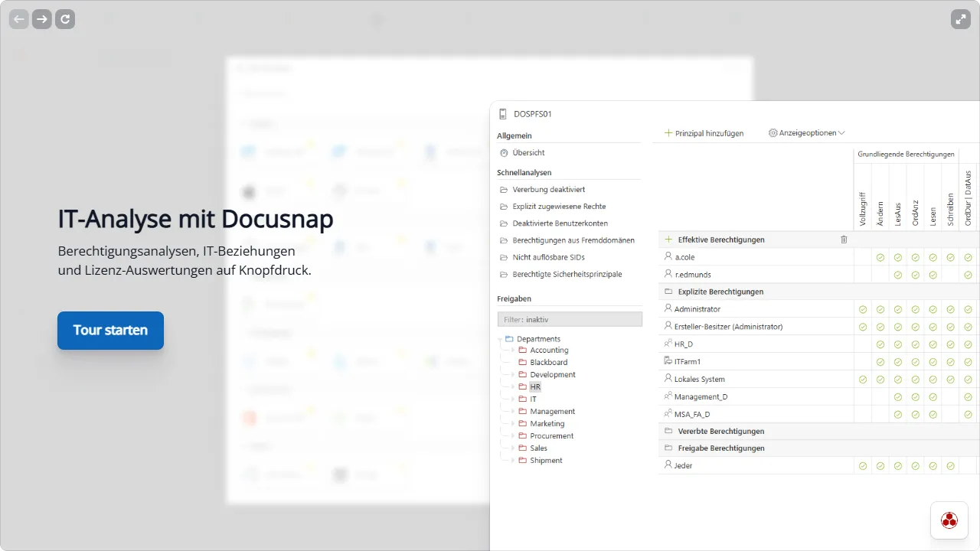Click the group icon next to Management_D
Image resolution: width=980 pixels, height=551 pixels.
point(668,396)
